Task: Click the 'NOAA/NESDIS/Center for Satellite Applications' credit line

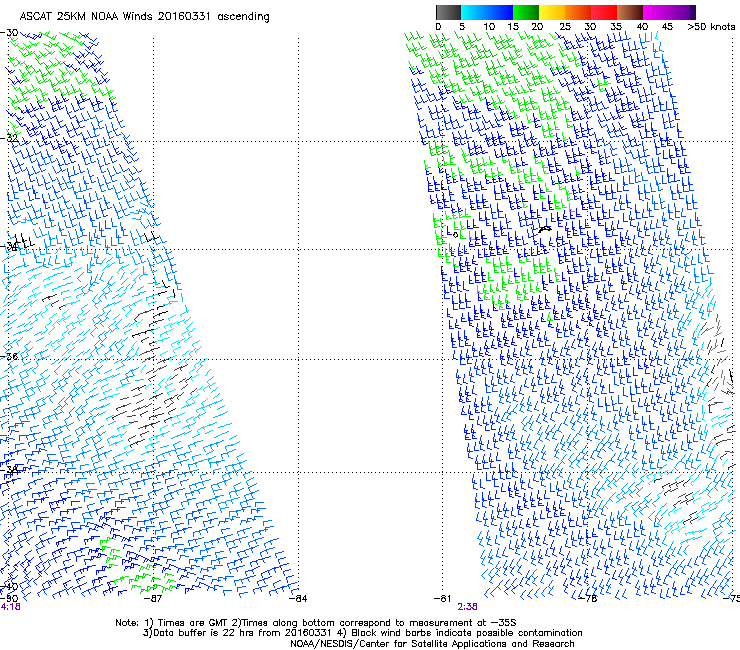Action: click(432, 644)
